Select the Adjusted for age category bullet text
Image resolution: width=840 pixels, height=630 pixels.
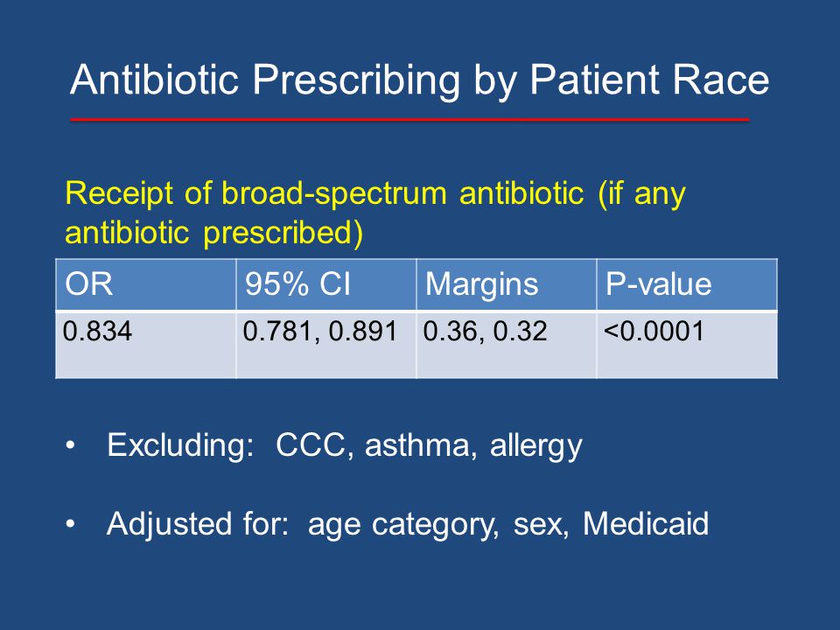408,524
